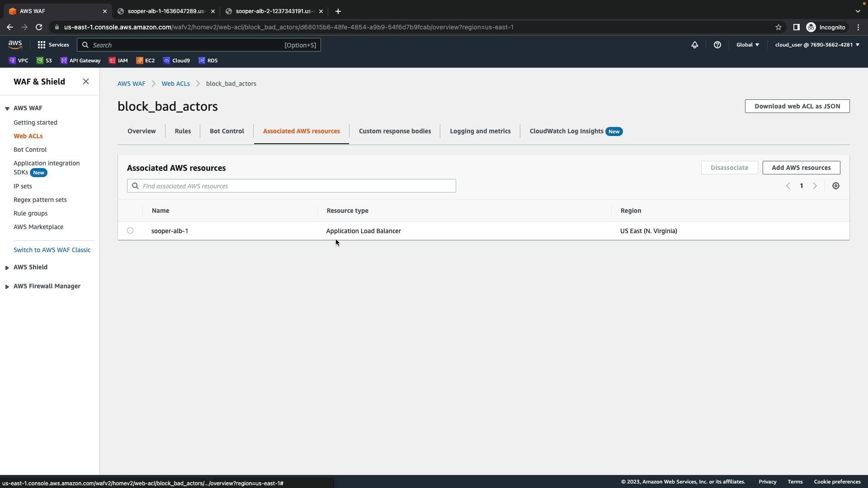This screenshot has height=488, width=868.
Task: Click Switch to AWS WAF Classic link
Action: tap(52, 250)
